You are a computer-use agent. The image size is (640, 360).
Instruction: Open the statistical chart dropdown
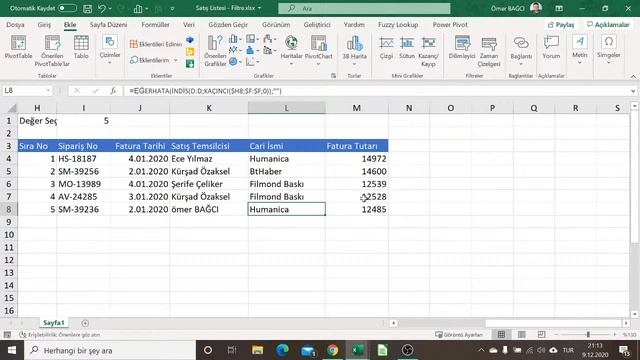pyautogui.click(x=253, y=50)
